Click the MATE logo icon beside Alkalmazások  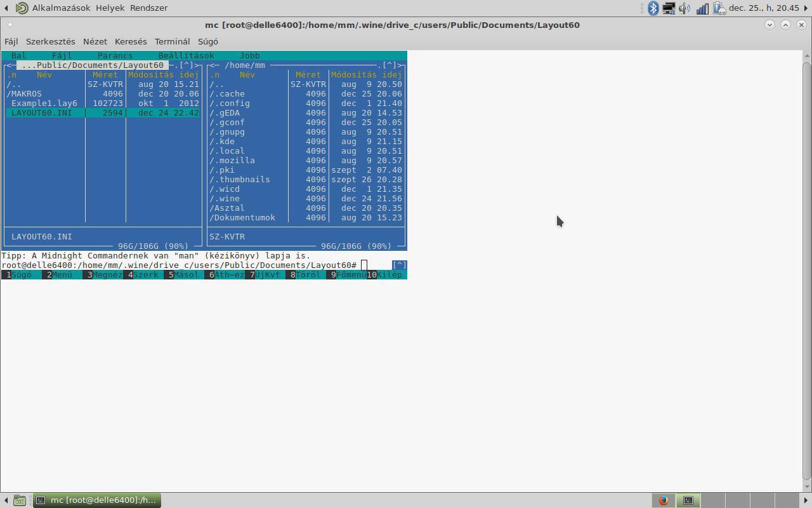22,8
